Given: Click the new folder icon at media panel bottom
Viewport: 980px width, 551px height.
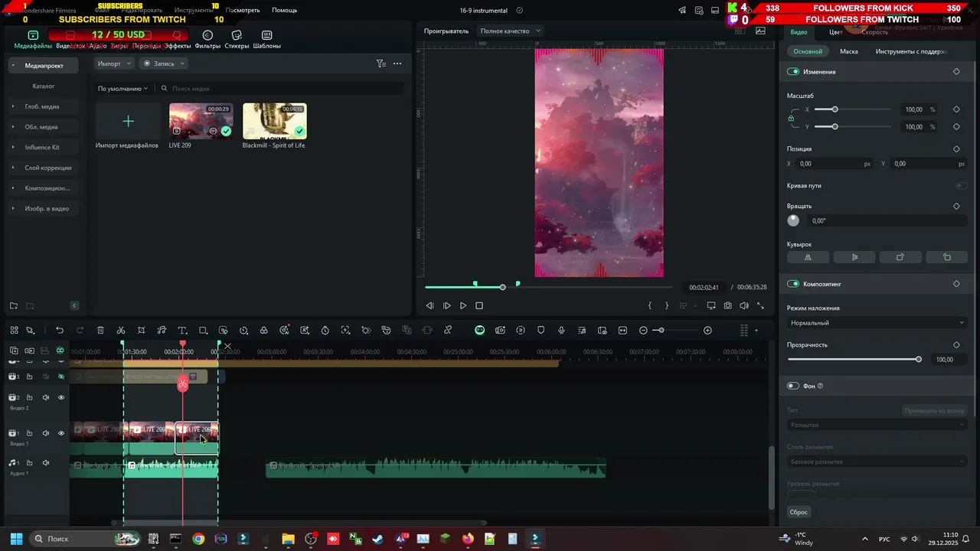Looking at the screenshot, I should 14,306.
